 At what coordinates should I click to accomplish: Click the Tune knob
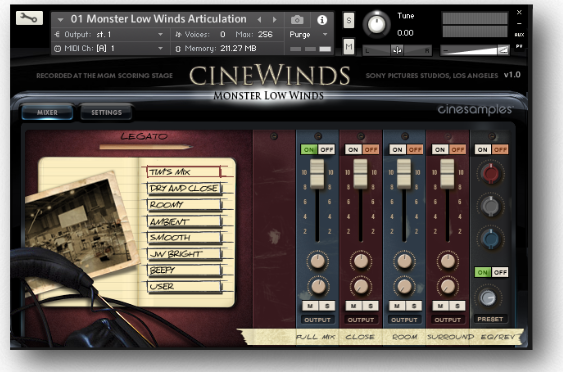coord(376,24)
